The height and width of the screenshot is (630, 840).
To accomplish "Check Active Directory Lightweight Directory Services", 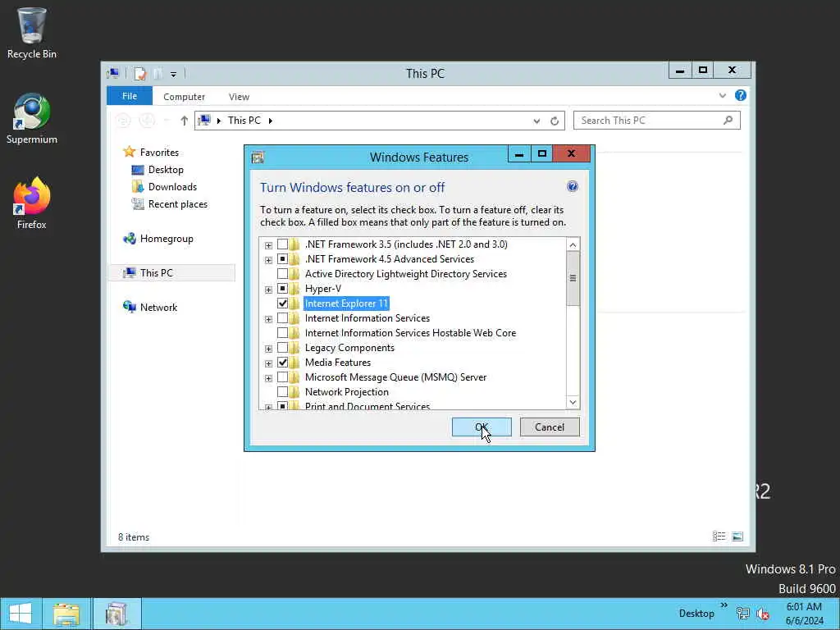I will tap(282, 274).
